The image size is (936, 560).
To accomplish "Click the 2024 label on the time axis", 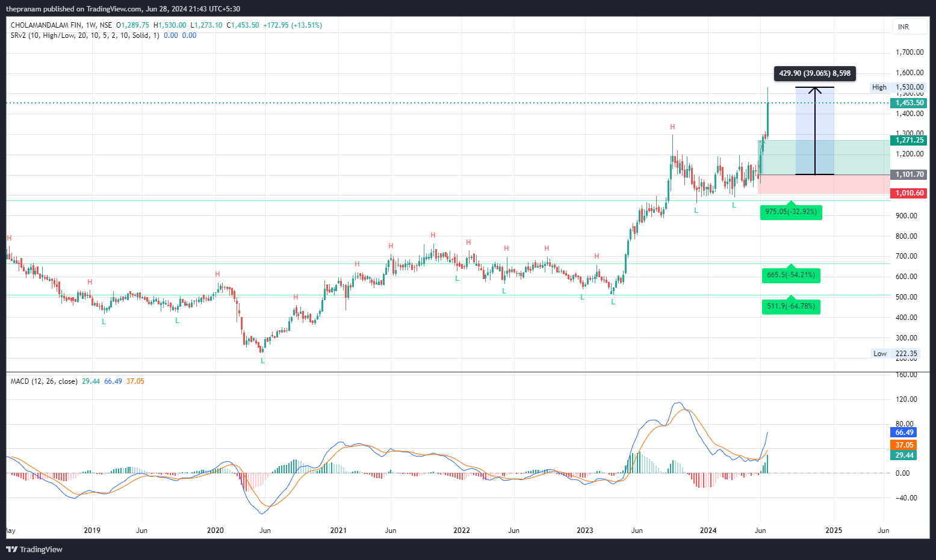I will click(x=708, y=531).
